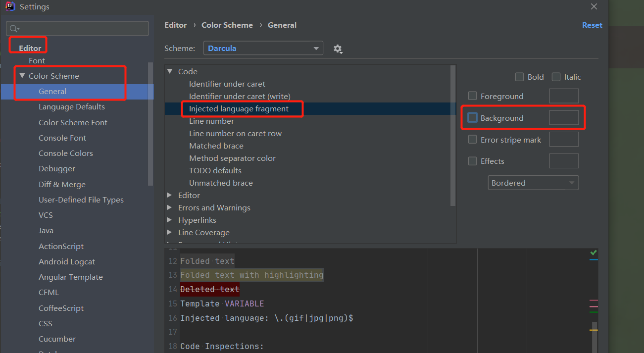
Task: Close the Settings dialog
Action: (x=594, y=6)
